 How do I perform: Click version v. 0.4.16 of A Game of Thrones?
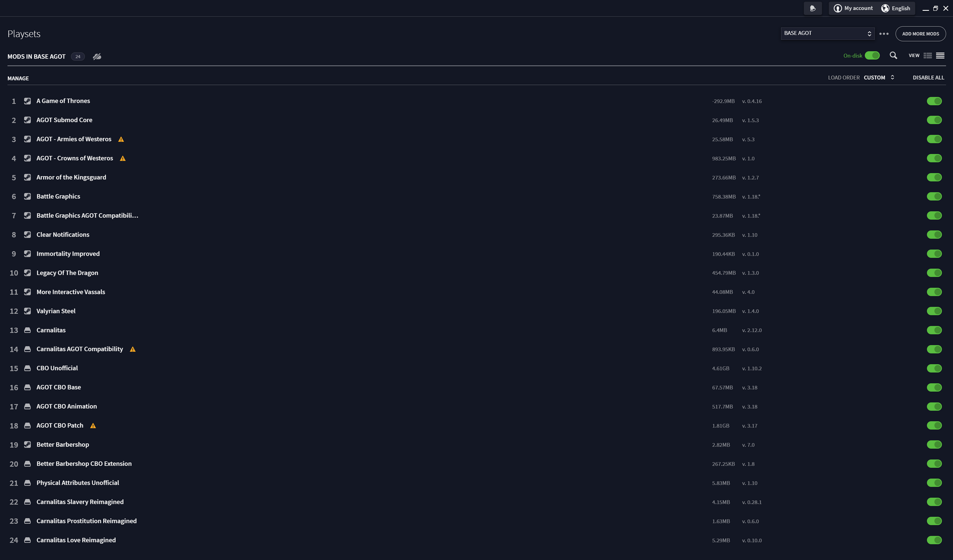[x=752, y=101]
